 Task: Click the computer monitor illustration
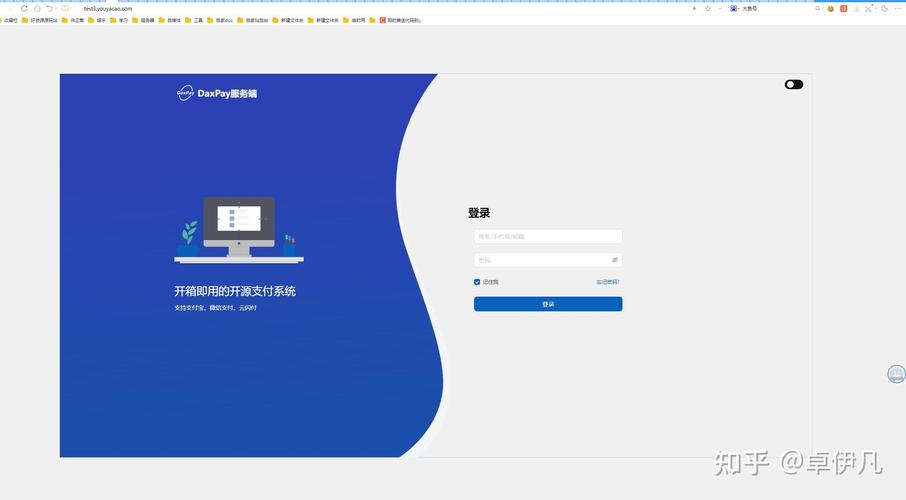(239, 227)
